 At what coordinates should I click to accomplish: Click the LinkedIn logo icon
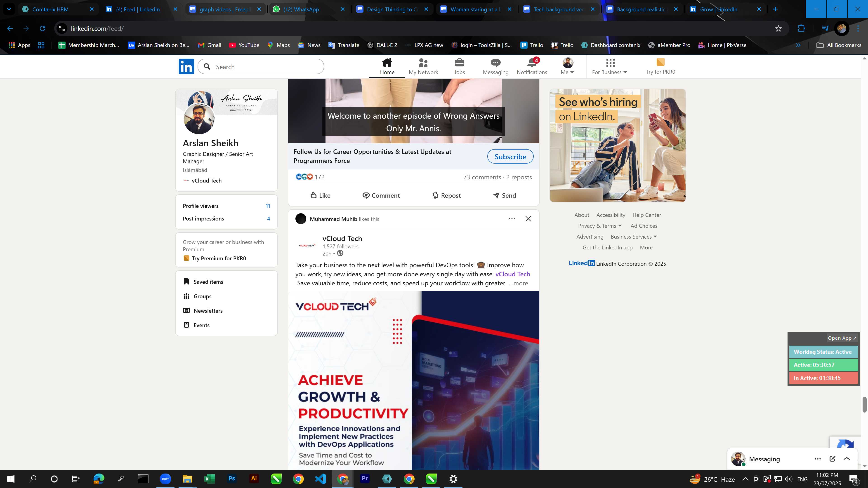pyautogui.click(x=186, y=66)
